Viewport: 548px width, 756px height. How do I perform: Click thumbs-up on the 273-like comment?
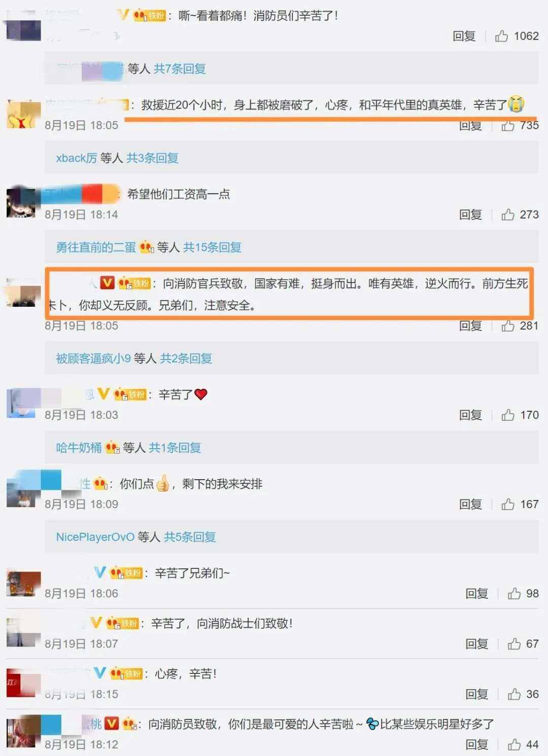[x=508, y=214]
